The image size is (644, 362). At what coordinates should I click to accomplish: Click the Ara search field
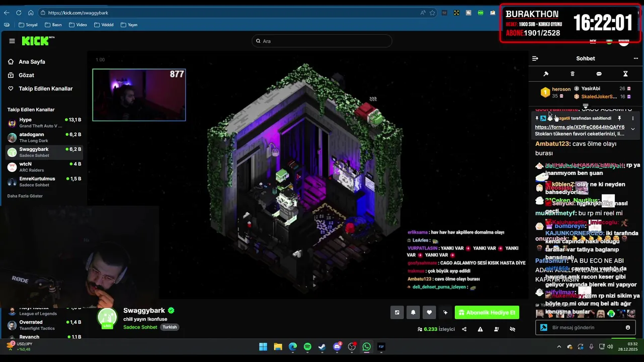322,41
